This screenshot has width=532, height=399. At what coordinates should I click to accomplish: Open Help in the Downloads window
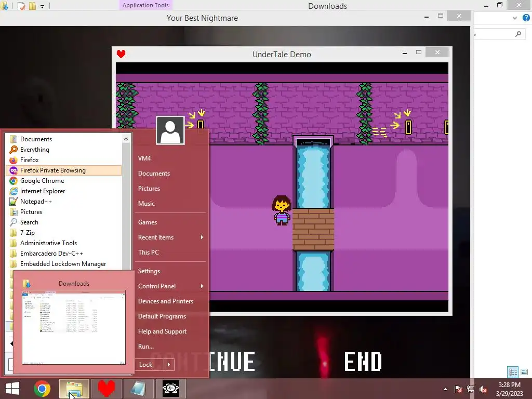526,18
